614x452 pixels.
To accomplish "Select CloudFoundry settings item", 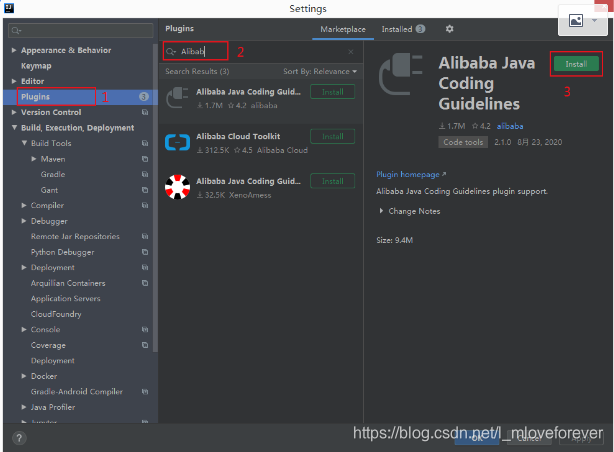I will (56, 314).
